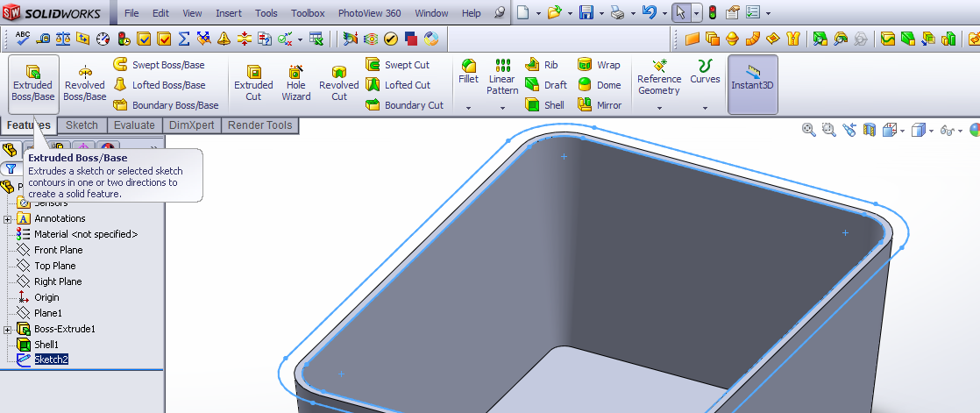
Task: Click the Sigma equations icon
Action: pos(184,39)
